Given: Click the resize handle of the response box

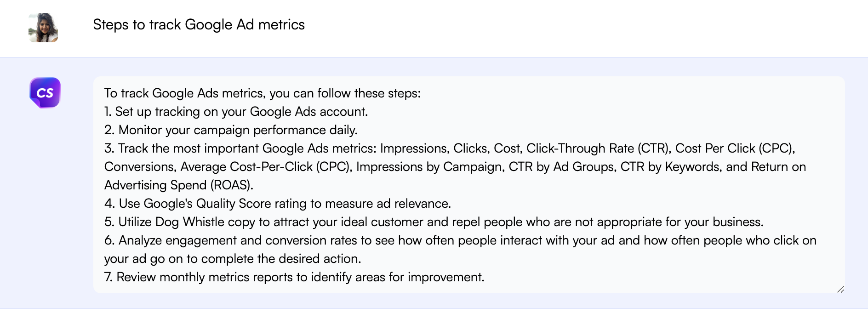Looking at the screenshot, I should click(x=840, y=289).
